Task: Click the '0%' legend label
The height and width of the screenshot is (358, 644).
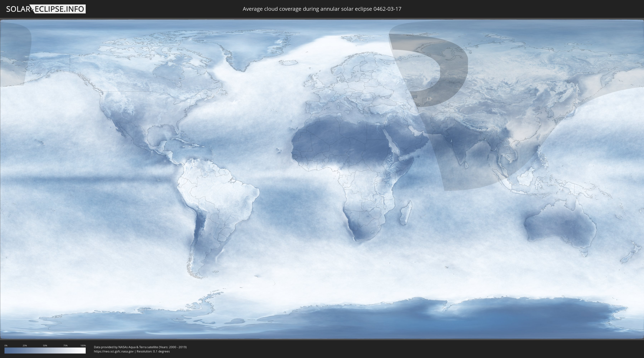Action: [x=6, y=345]
